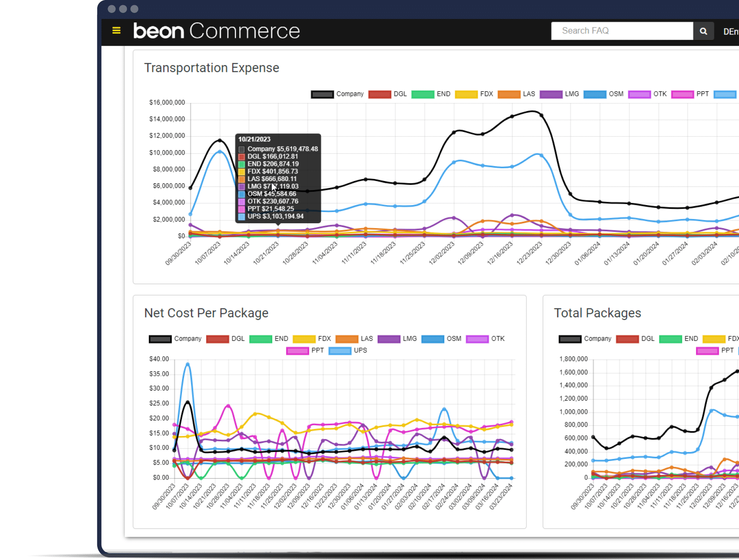Viewport: 739px width, 560px height.
Task: Click the Total Packages heading
Action: point(597,313)
